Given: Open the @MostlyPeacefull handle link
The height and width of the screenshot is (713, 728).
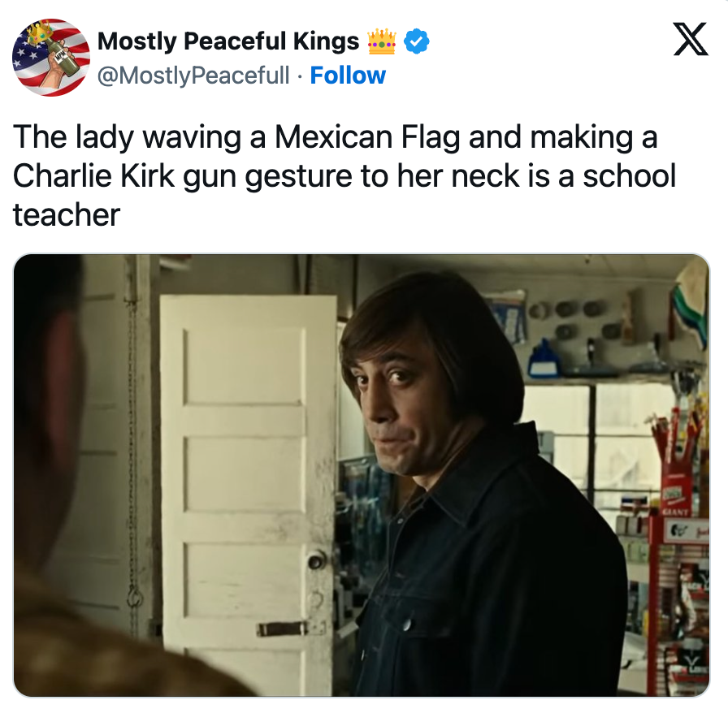Looking at the screenshot, I should 193,76.
